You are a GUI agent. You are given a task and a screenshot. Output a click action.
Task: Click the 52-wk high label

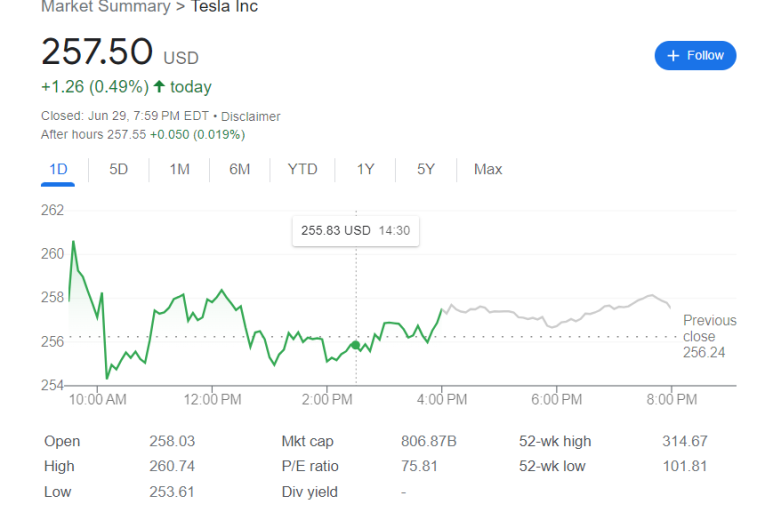pyautogui.click(x=555, y=441)
